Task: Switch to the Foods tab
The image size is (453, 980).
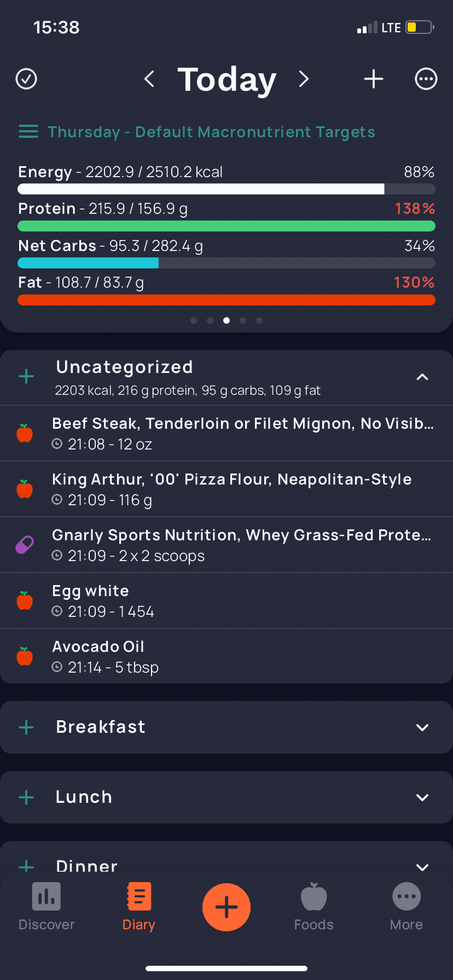Action: click(313, 907)
